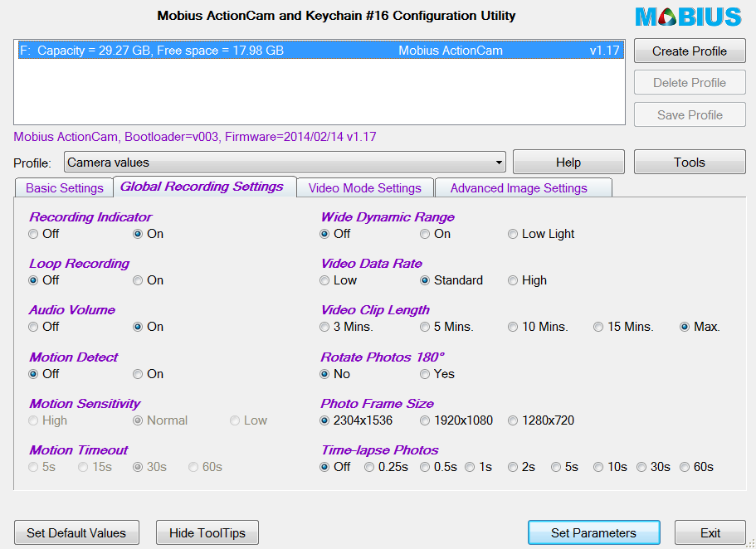Set Audio Volume to Off
Viewport: 756px width, 549px height.
coord(43,326)
